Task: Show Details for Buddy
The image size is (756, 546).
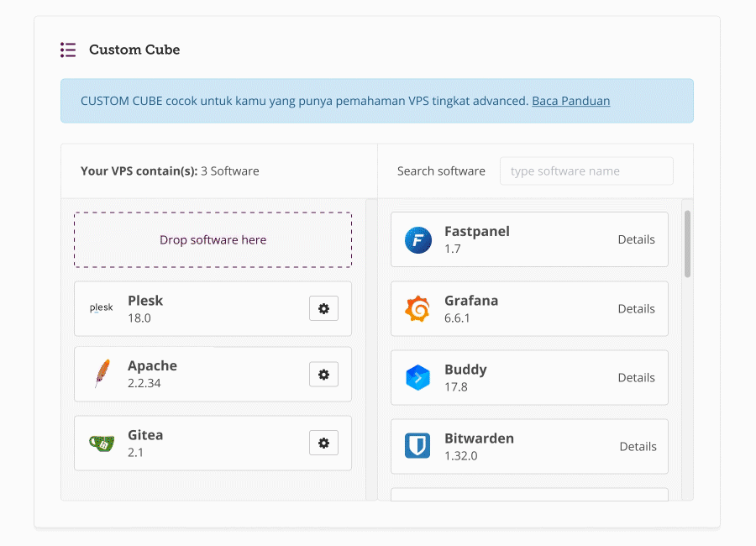Action: 637,378
